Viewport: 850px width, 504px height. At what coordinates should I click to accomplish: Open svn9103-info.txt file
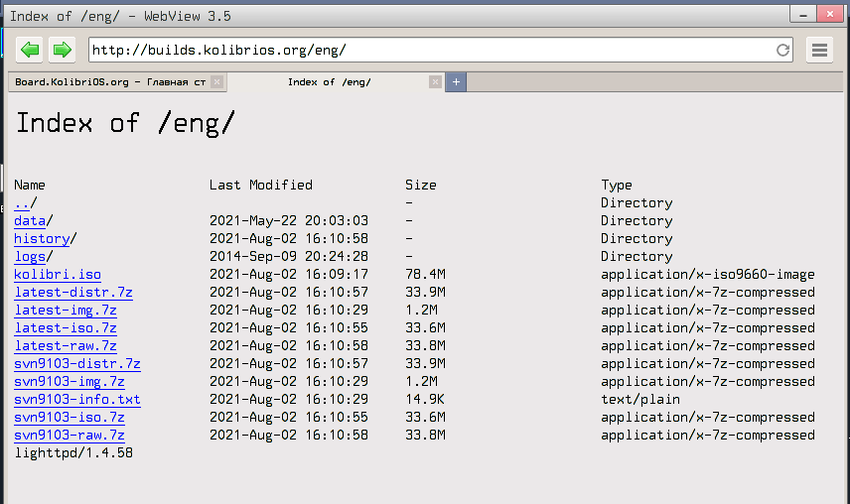click(x=77, y=400)
